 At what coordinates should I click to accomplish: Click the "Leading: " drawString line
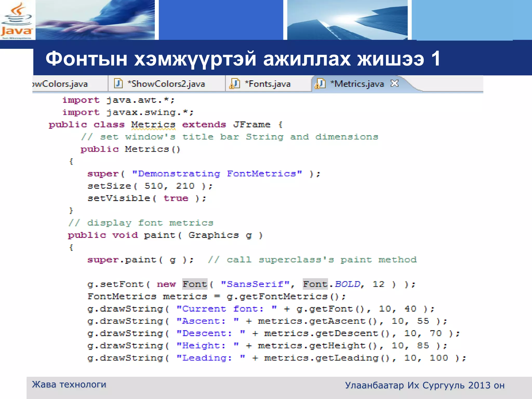(x=277, y=358)
